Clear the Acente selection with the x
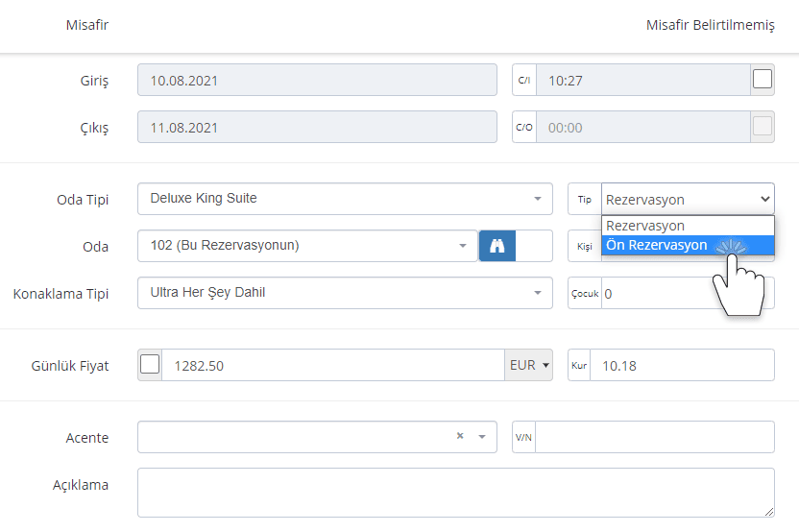The height and width of the screenshot is (532, 799). click(x=460, y=436)
